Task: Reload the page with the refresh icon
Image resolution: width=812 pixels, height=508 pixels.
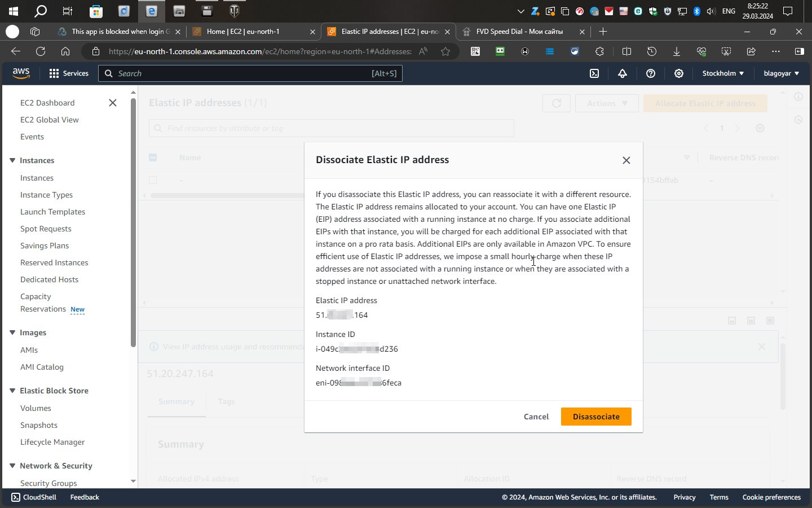Action: (41, 51)
